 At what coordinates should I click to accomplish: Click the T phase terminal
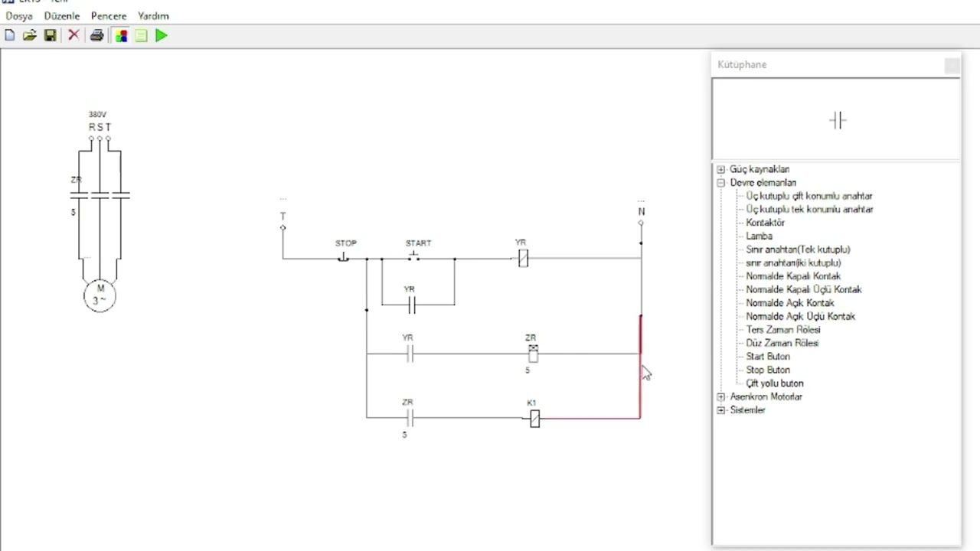283,227
